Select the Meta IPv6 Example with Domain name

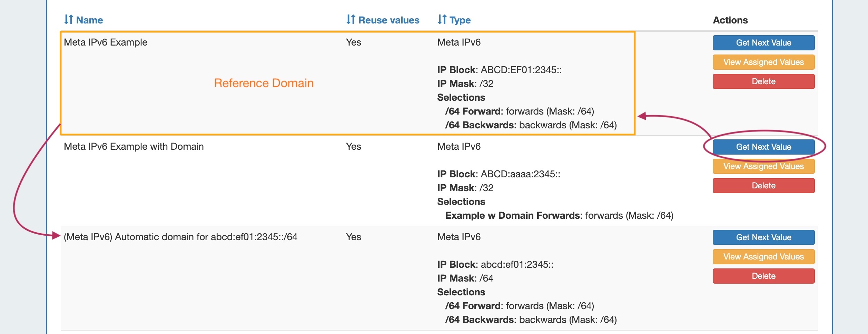tap(134, 147)
